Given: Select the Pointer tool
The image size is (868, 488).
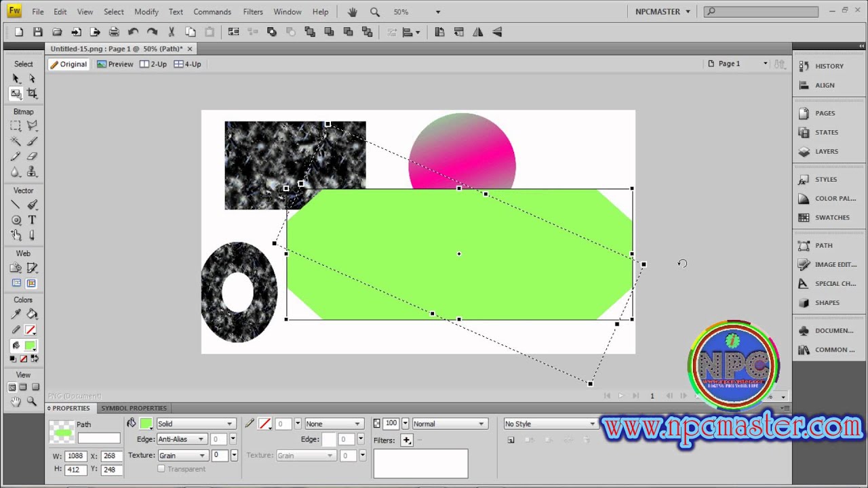Looking at the screenshot, I should pos(16,79).
